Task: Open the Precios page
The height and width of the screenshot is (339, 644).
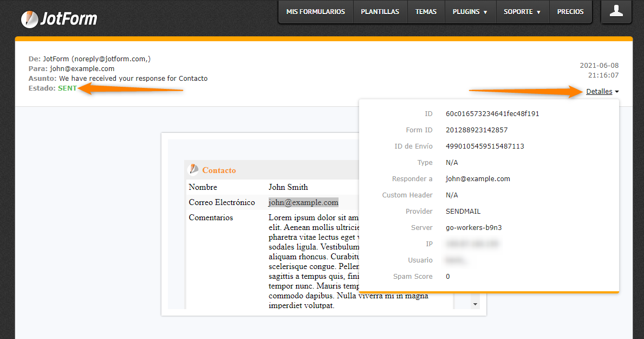Action: pos(570,12)
